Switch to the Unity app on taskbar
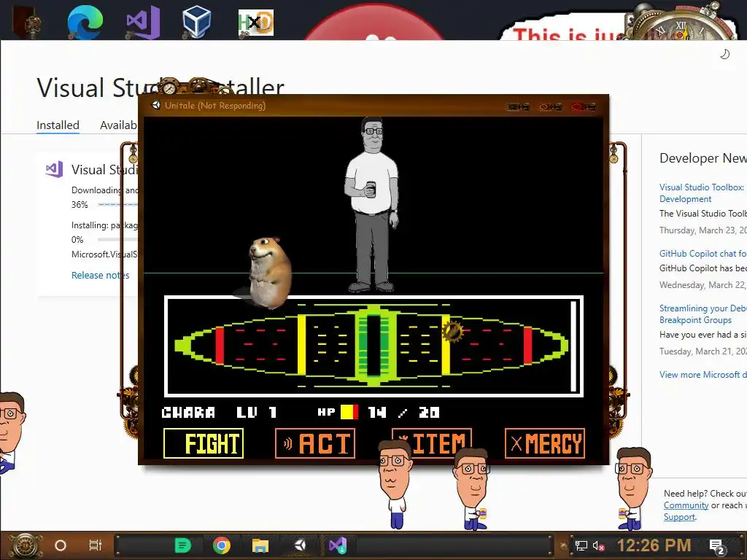The width and height of the screenshot is (747, 560). (300, 545)
